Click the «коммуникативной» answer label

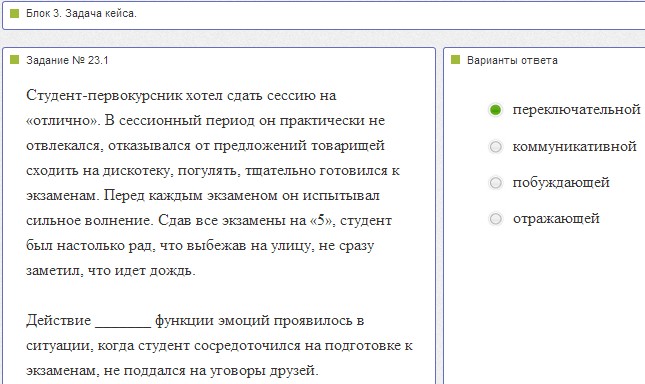pos(574,146)
